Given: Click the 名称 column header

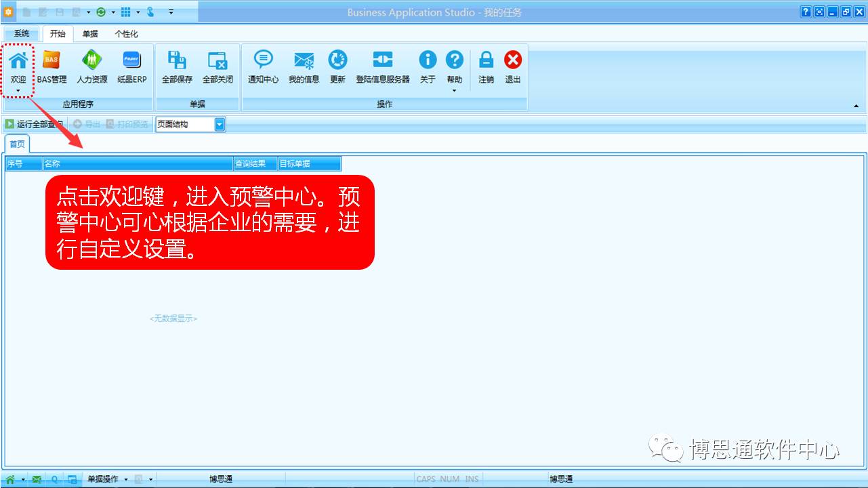Looking at the screenshot, I should [138, 164].
